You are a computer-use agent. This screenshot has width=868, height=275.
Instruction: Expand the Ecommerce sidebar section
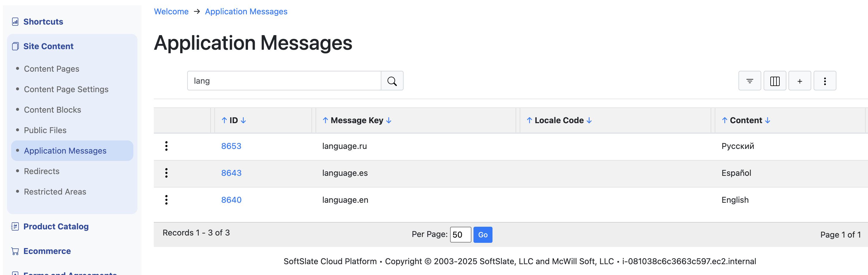[47, 251]
